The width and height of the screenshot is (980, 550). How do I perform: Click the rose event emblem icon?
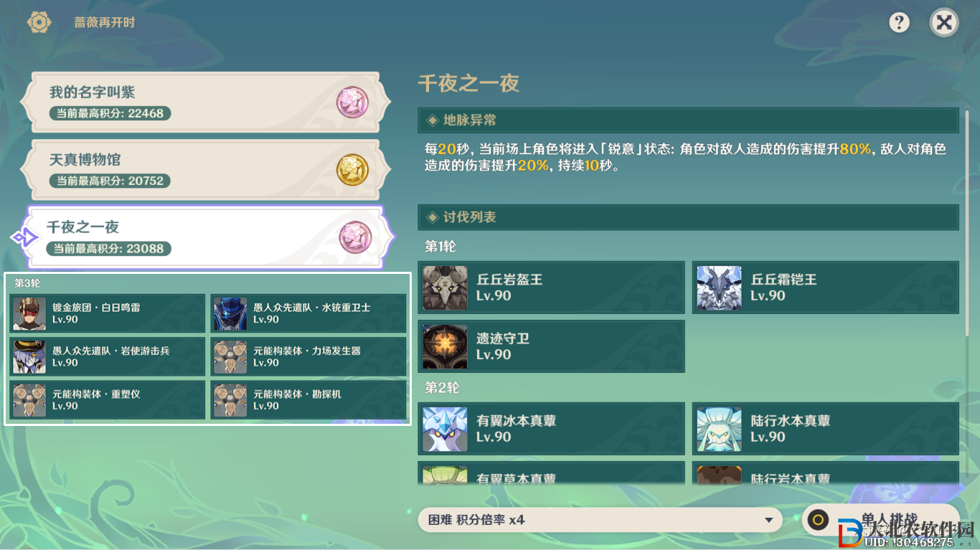pyautogui.click(x=39, y=22)
